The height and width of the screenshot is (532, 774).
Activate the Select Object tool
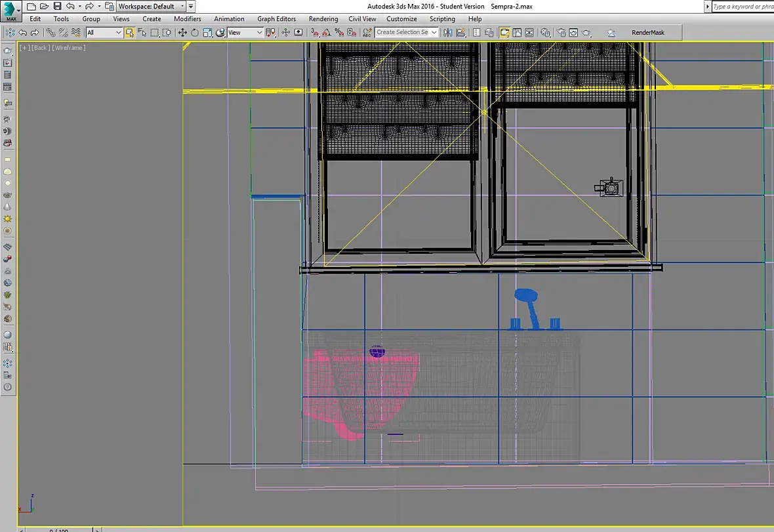coord(129,33)
